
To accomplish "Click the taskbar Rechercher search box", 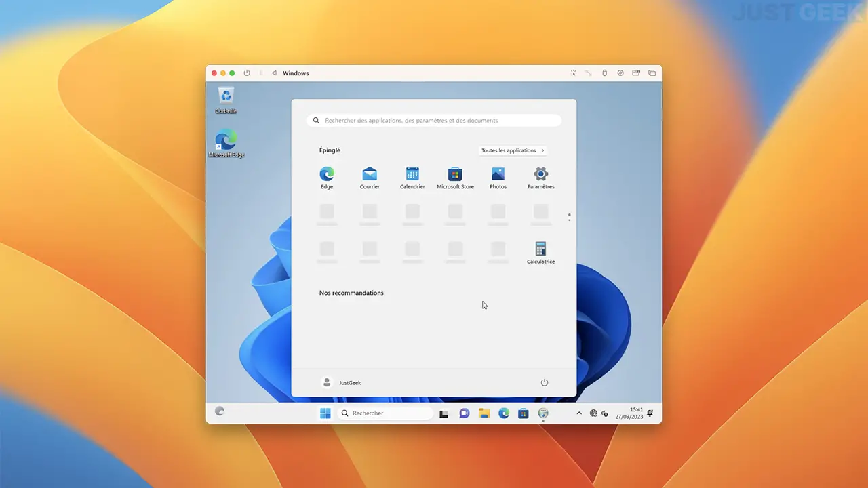I will tap(384, 413).
